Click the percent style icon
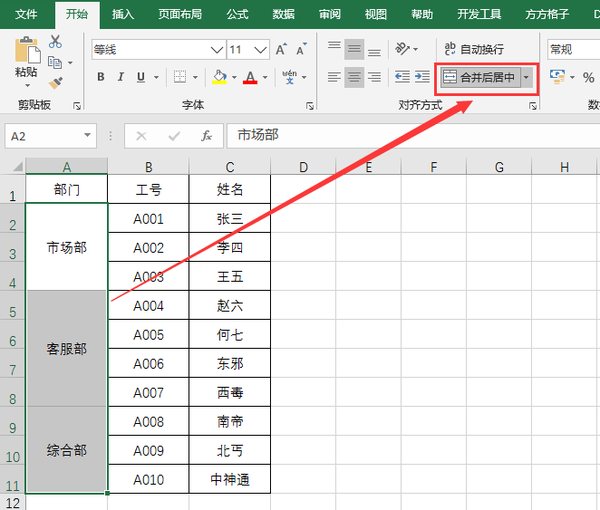The height and width of the screenshot is (510, 600). click(x=589, y=78)
